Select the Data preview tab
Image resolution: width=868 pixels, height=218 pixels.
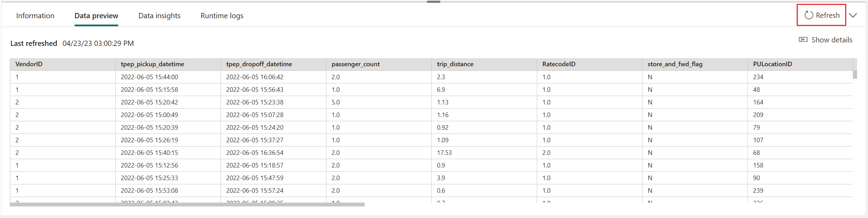96,16
